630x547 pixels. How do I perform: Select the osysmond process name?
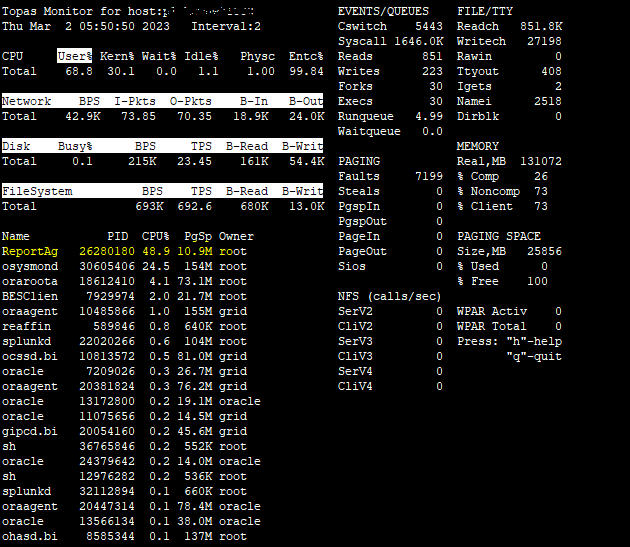point(30,267)
